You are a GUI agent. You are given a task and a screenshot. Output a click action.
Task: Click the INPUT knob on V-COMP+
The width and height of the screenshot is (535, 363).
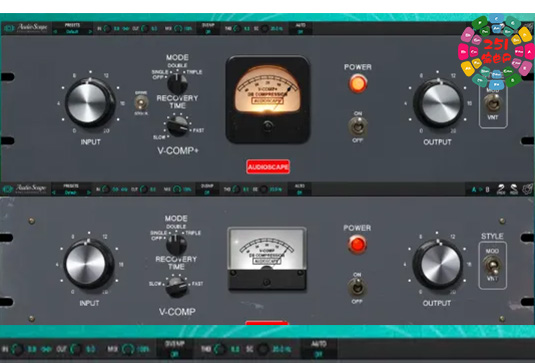89,103
